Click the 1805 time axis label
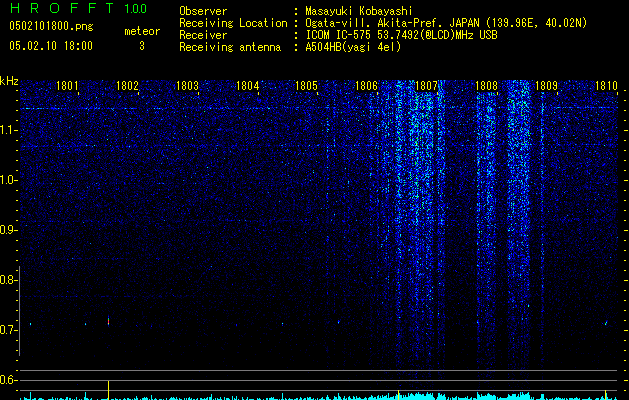 tap(306, 85)
